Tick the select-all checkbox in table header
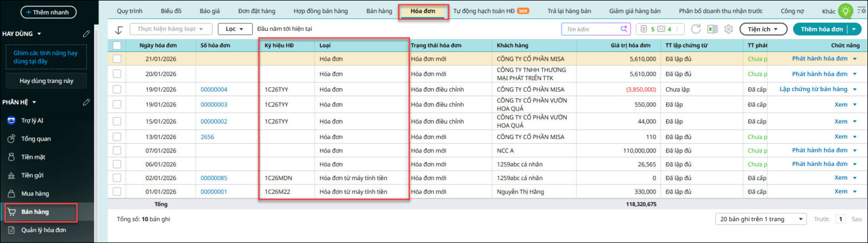The width and height of the screenshot is (868, 243). coord(117,45)
